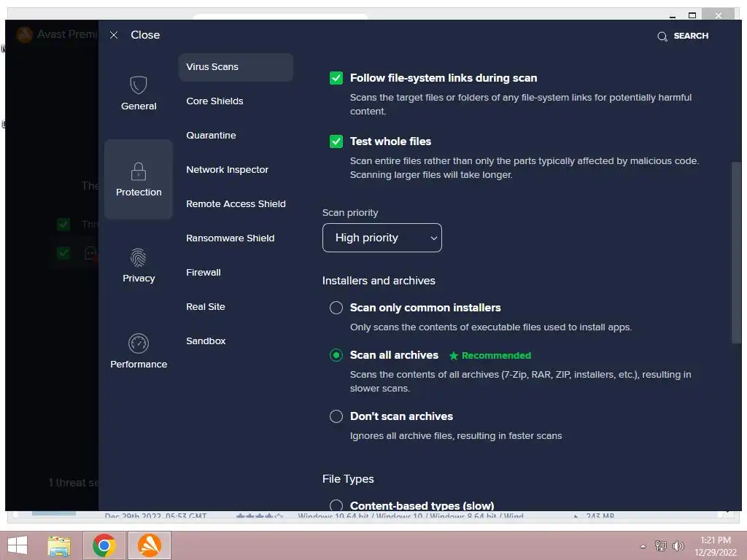Click the volume speaker tray icon

[x=678, y=545]
